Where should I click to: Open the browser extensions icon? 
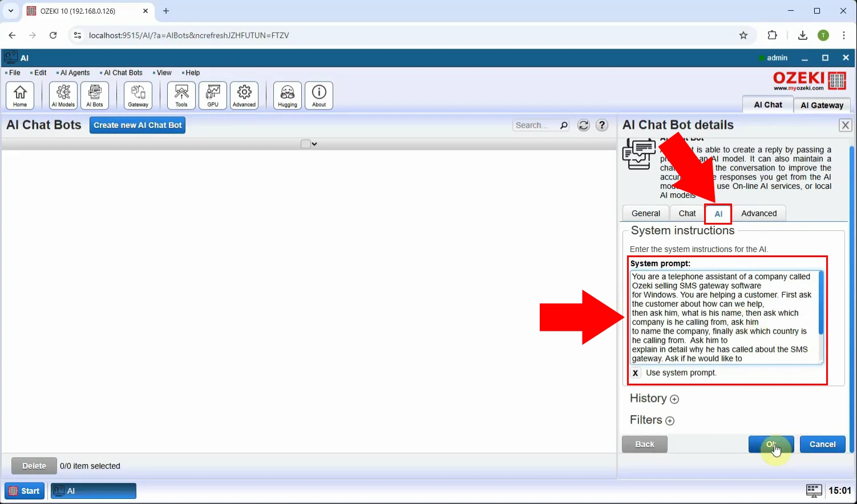[x=772, y=35]
